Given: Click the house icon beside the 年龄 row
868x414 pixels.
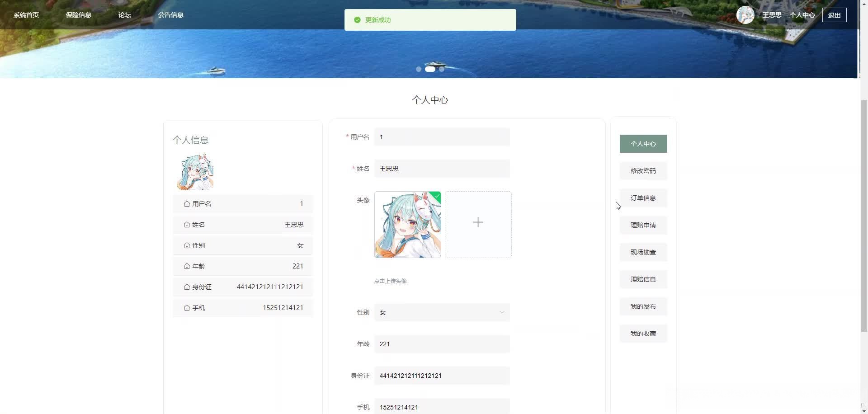Looking at the screenshot, I should pos(187,266).
